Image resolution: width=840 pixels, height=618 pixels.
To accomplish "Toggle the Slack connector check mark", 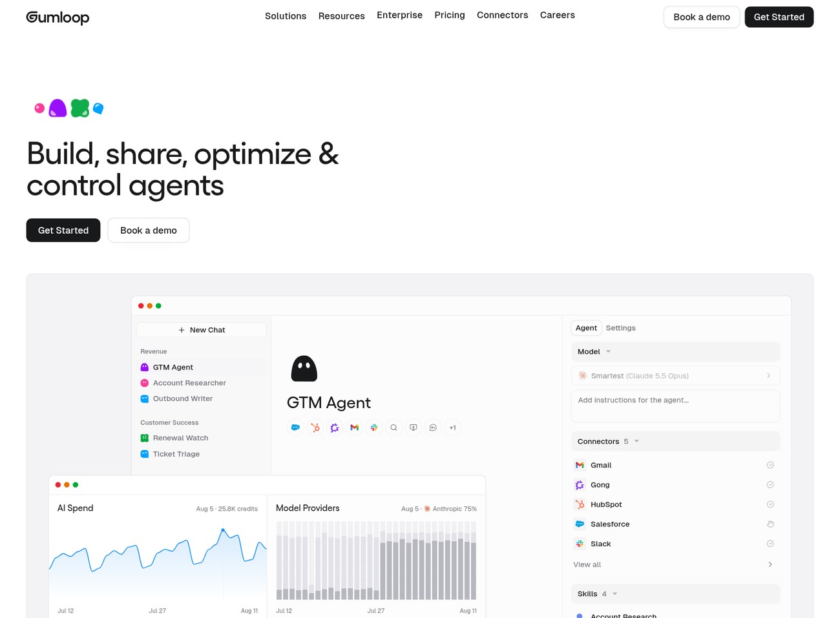I will [x=770, y=544].
